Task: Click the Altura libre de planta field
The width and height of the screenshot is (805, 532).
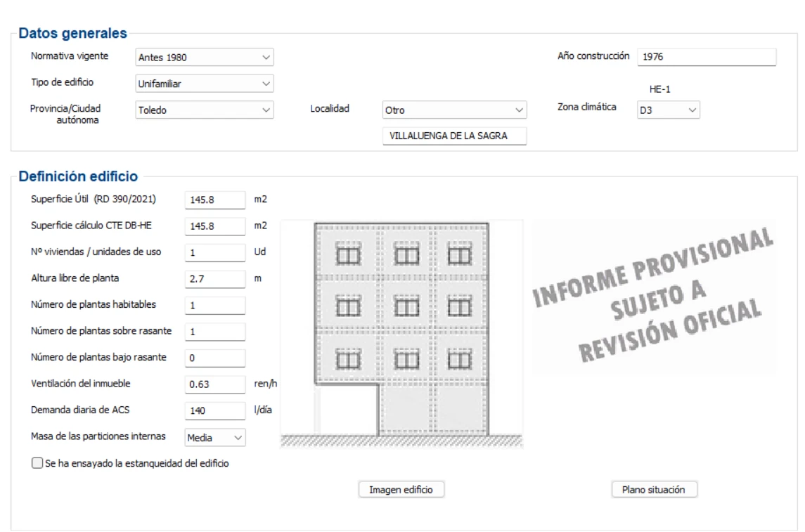Action: click(215, 278)
